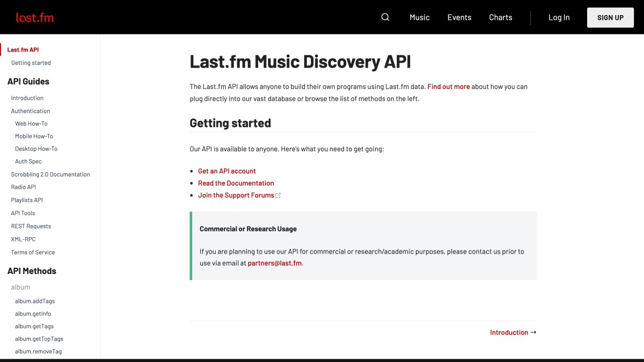The image size is (644, 362).
Task: Open the Playlists API guide
Action: tap(27, 200)
